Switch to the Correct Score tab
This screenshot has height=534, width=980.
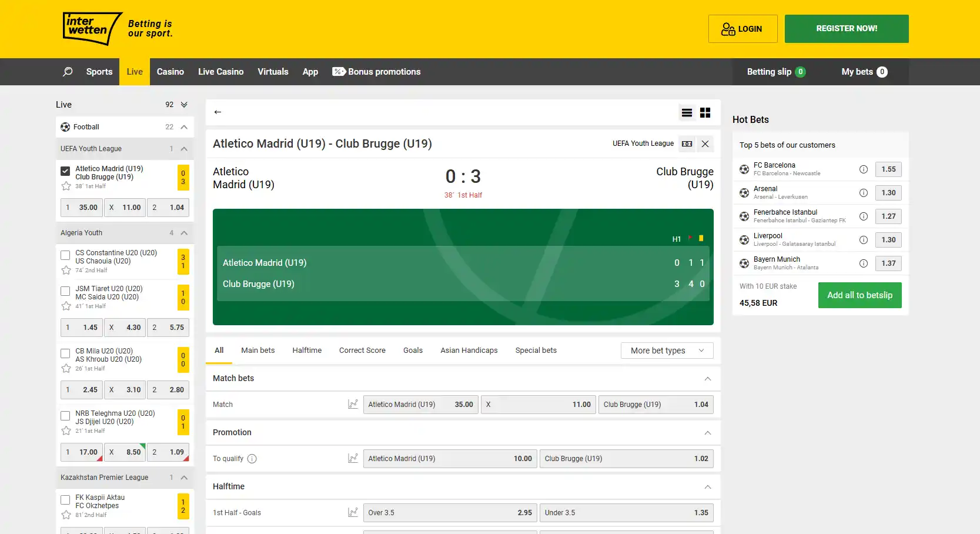(x=362, y=351)
